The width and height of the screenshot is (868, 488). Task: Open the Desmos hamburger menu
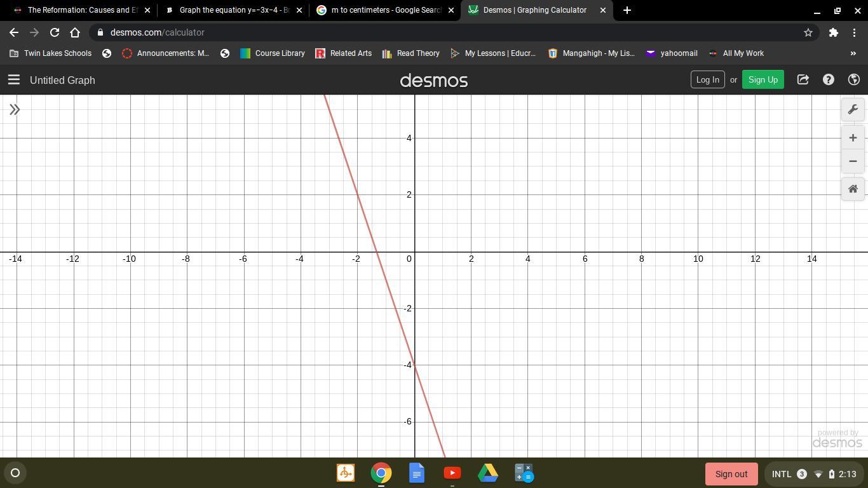click(x=13, y=79)
